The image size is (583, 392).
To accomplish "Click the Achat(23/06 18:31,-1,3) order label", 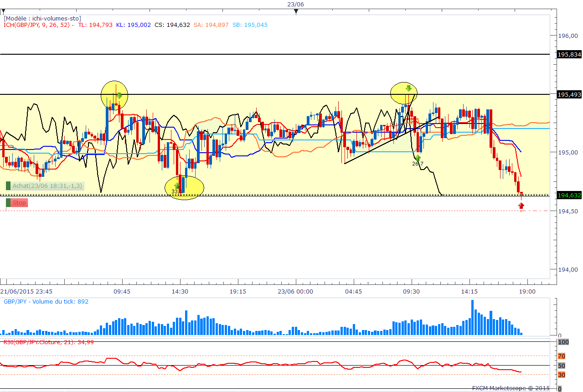I will (47, 186).
